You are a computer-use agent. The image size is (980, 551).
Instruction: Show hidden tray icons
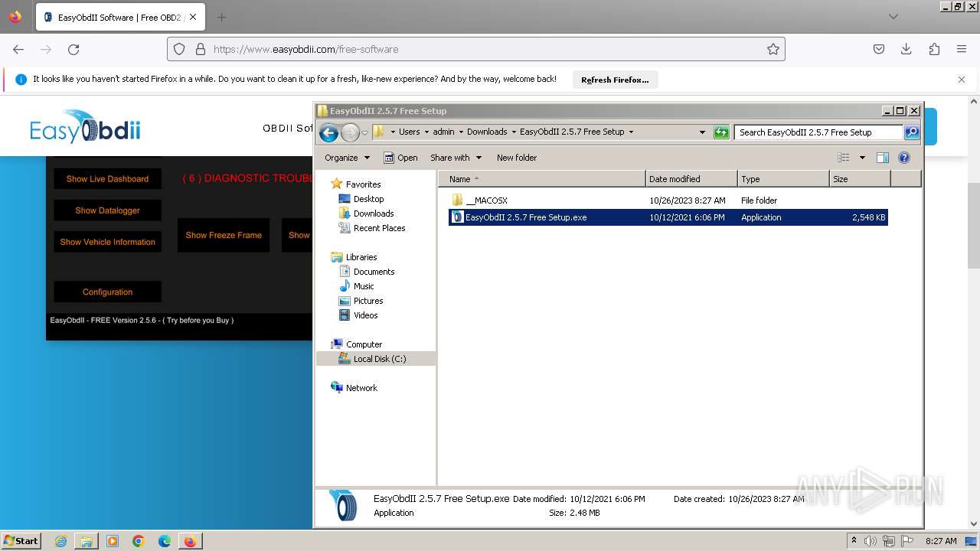tap(854, 541)
